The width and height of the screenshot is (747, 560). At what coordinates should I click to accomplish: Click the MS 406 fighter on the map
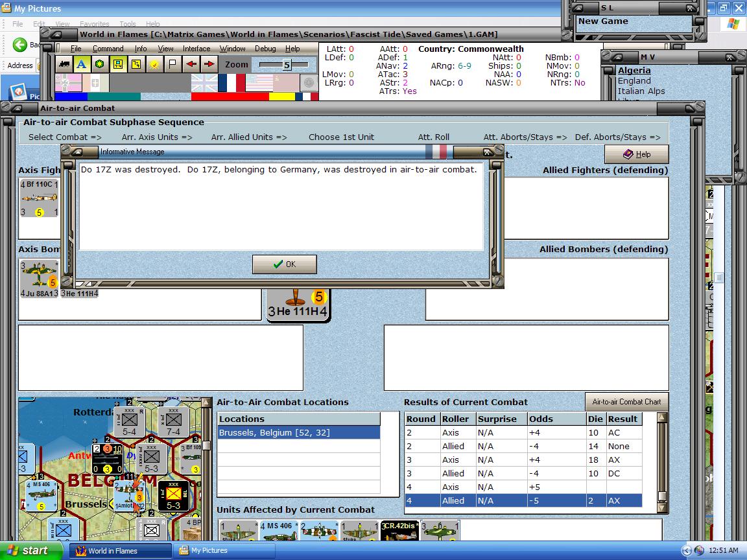pos(41,496)
